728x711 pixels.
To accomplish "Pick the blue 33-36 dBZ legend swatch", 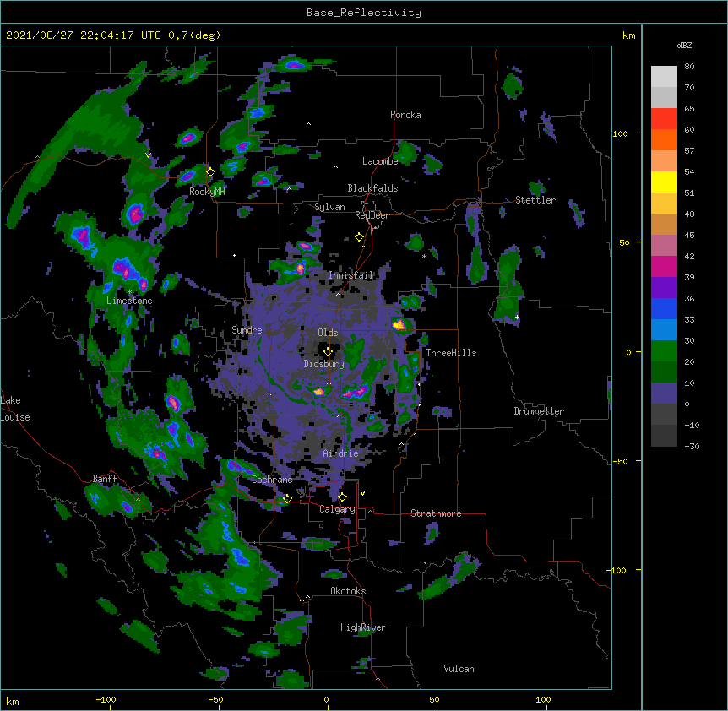I will click(x=664, y=309).
